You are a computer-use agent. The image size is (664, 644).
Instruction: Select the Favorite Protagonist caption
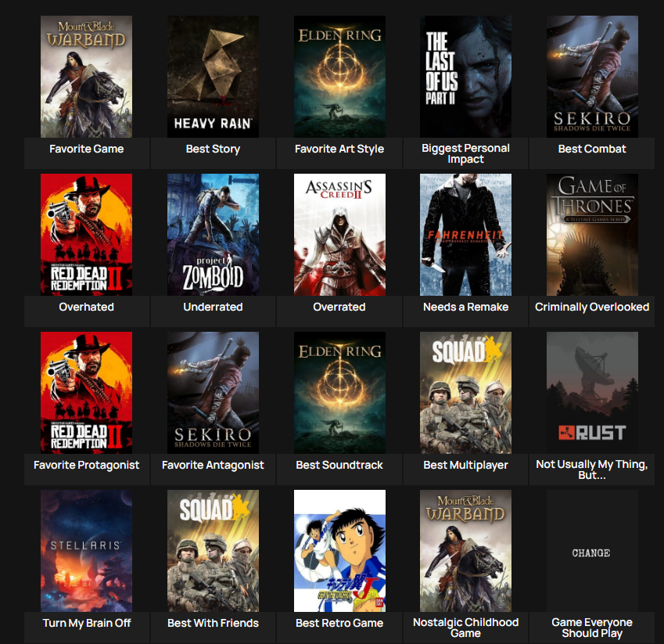[x=86, y=465]
